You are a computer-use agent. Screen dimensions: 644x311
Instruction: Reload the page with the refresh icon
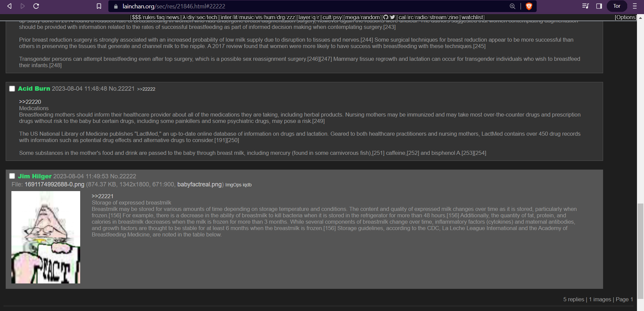click(36, 6)
